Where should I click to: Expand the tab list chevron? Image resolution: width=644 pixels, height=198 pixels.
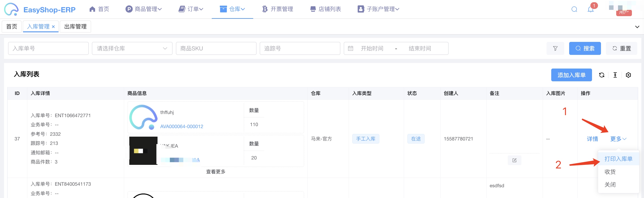(x=637, y=27)
